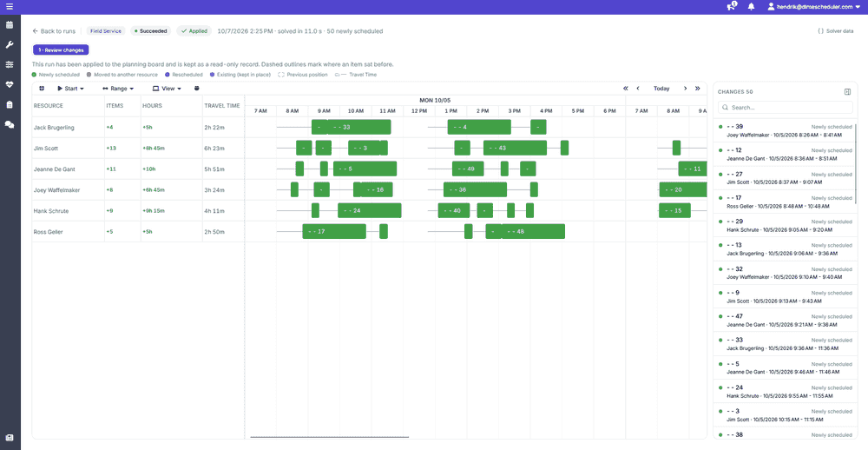Select task 20 on Joey Waffelmaker's row
The image size is (868, 450).
[683, 190]
